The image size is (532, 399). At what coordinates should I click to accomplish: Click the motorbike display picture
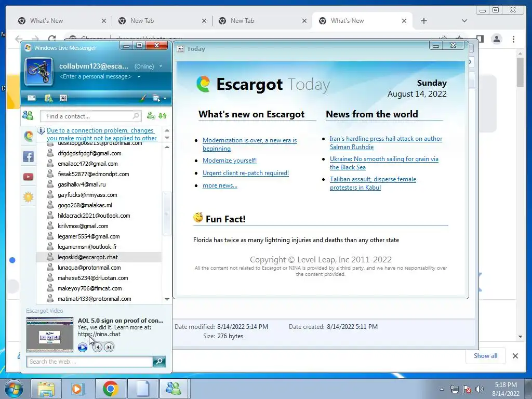click(39, 72)
